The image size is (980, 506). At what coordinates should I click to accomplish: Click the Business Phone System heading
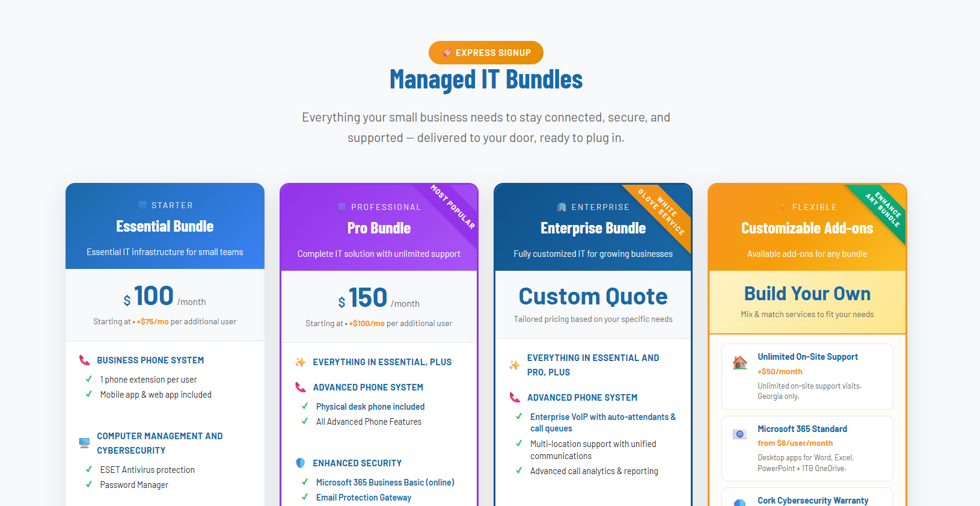point(150,360)
